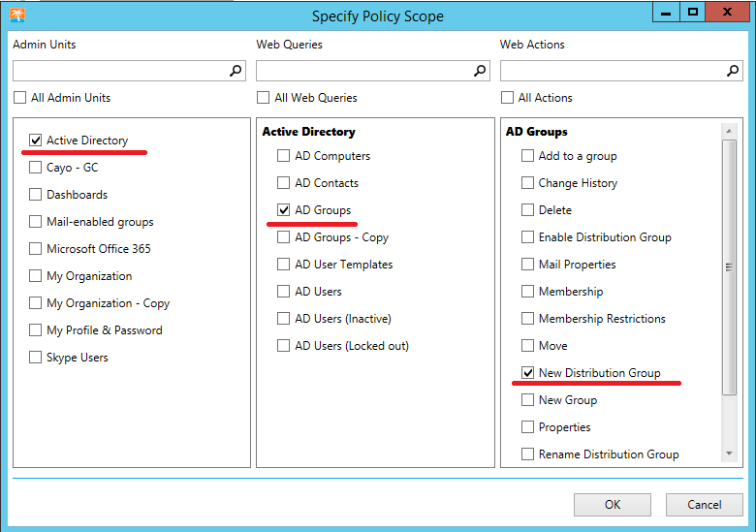The height and width of the screenshot is (532, 756).
Task: Tick the AD Users (Inactive) query
Action: coord(283,319)
